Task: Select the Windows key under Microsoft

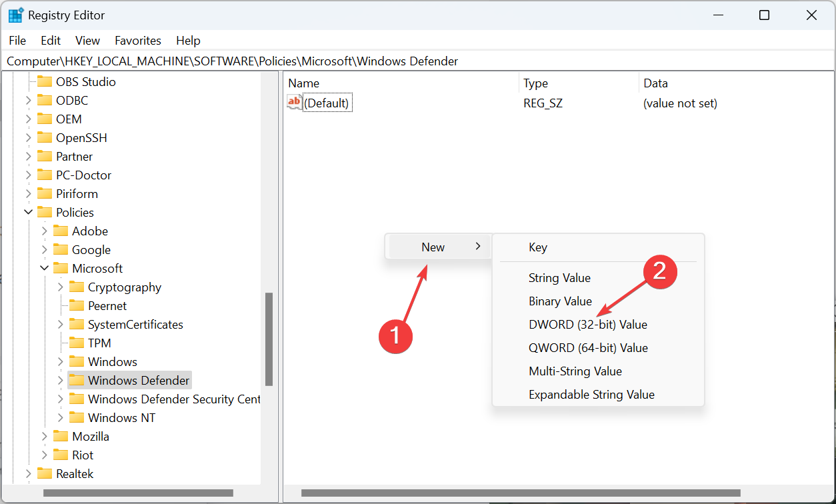Action: tap(113, 362)
